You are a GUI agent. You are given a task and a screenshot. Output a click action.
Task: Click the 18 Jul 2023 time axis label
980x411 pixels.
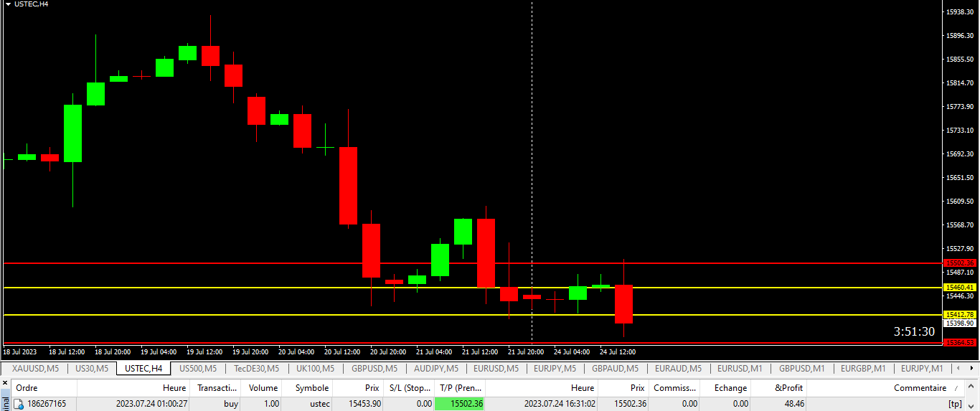pos(19,352)
